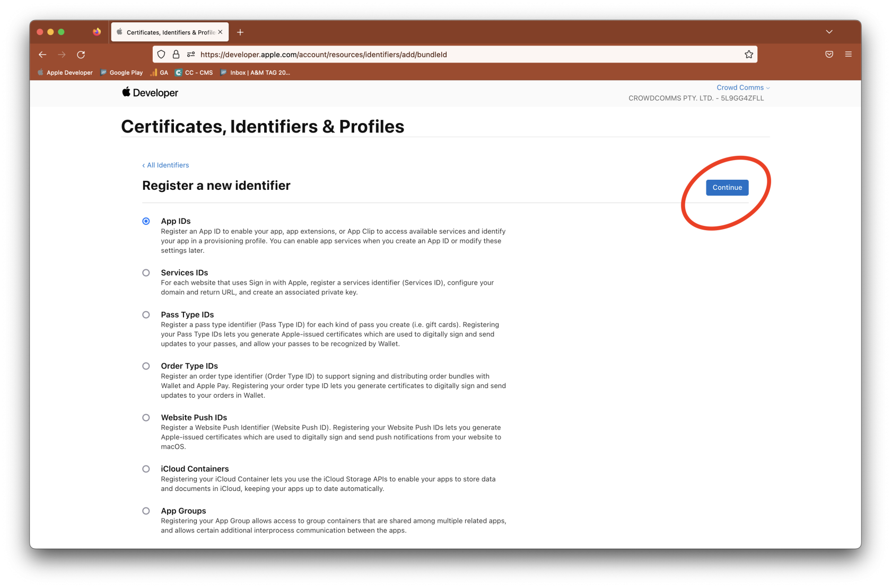Open the CC - CMS bookmark
This screenshot has height=588, width=891.
[x=194, y=73]
